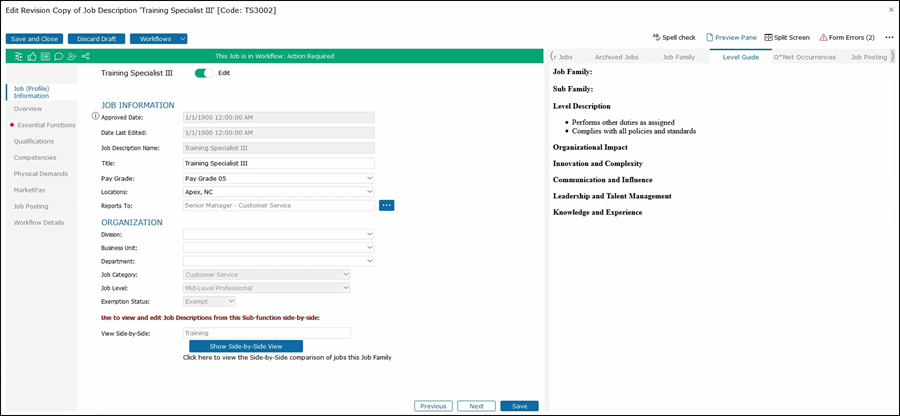Toggle the Preview Pane

click(x=732, y=37)
